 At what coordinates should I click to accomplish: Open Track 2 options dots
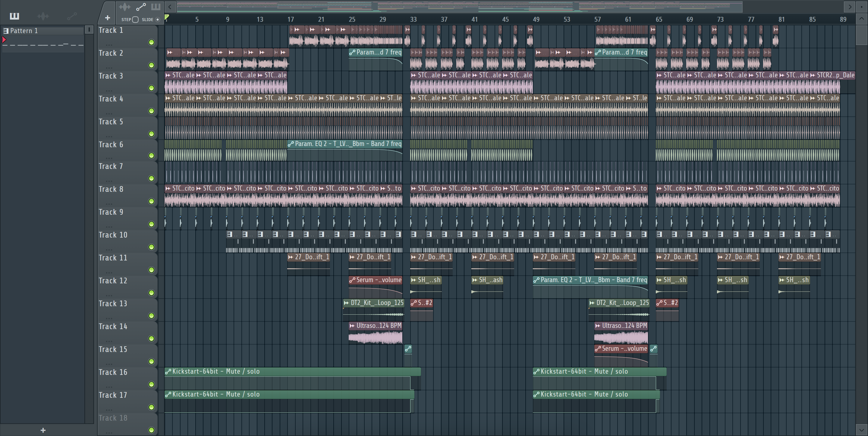pyautogui.click(x=108, y=67)
